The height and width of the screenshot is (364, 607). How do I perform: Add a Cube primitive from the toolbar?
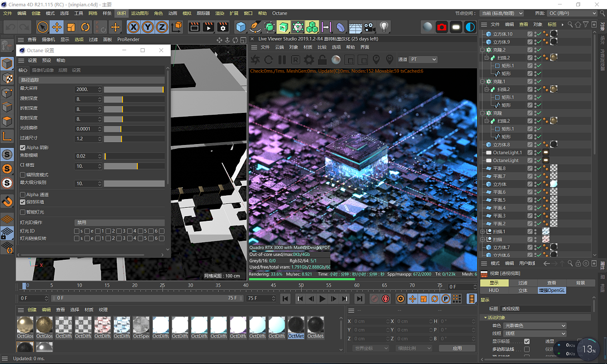coord(241,27)
